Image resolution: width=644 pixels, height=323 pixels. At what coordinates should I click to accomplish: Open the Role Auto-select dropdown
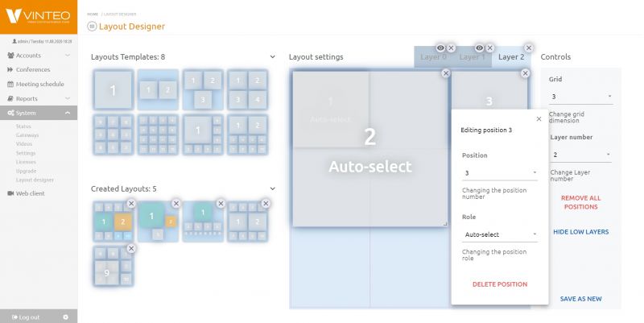point(500,234)
